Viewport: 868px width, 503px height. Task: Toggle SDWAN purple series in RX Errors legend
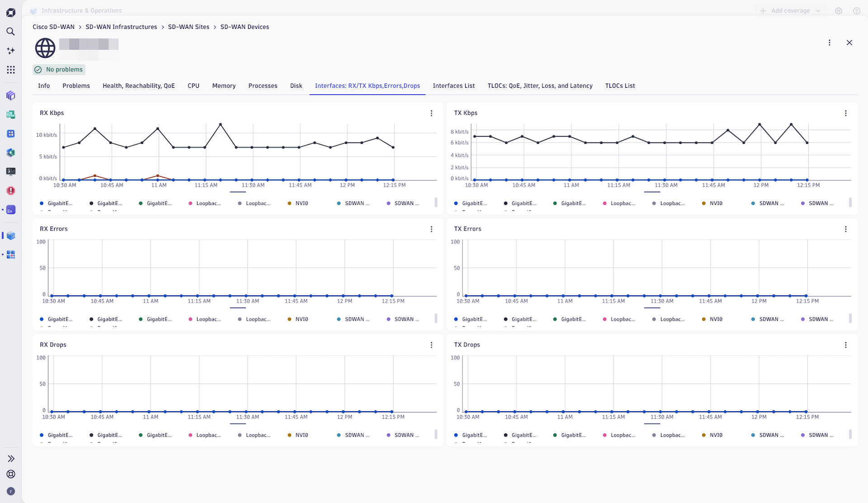pos(403,319)
